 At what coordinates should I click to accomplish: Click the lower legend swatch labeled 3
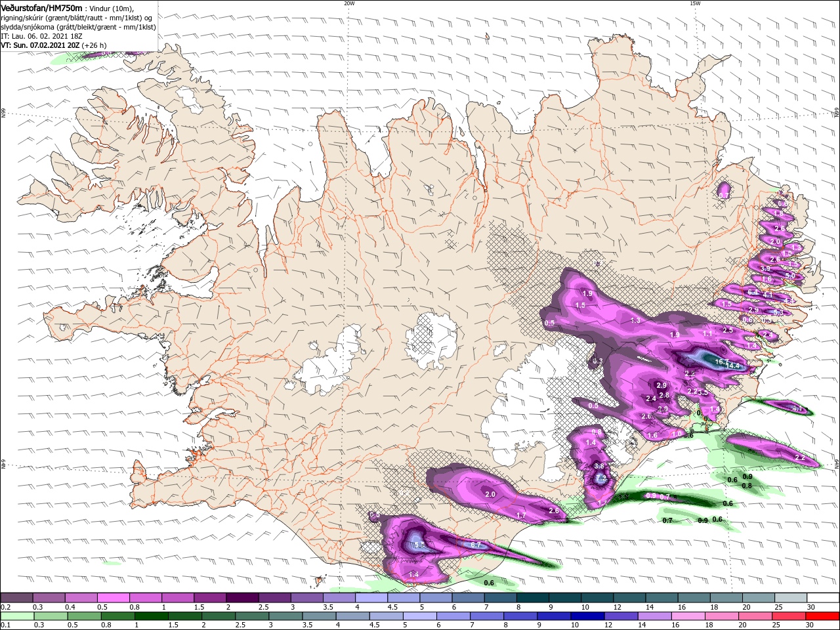pos(285,616)
